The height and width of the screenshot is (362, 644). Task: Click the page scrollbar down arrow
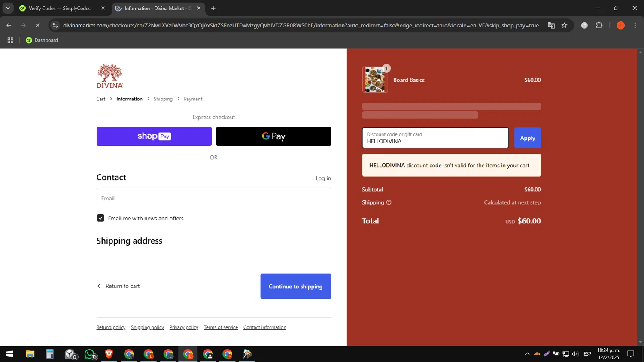pyautogui.click(x=641, y=343)
